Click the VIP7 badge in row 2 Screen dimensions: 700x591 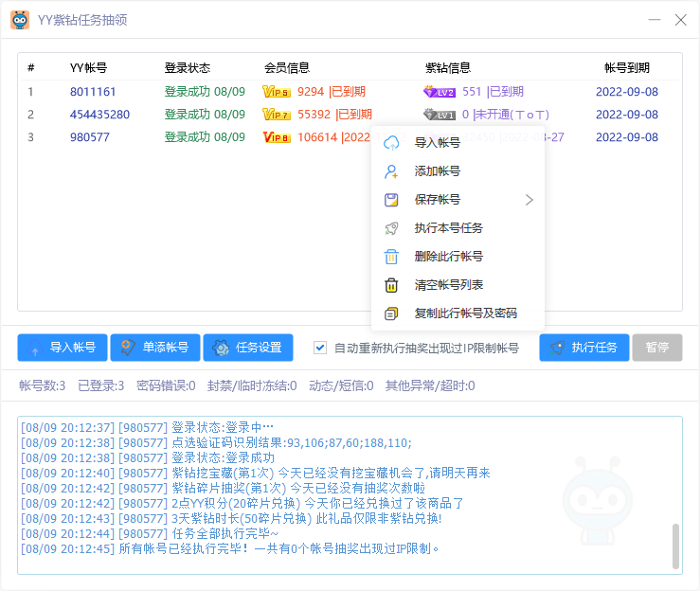277,115
